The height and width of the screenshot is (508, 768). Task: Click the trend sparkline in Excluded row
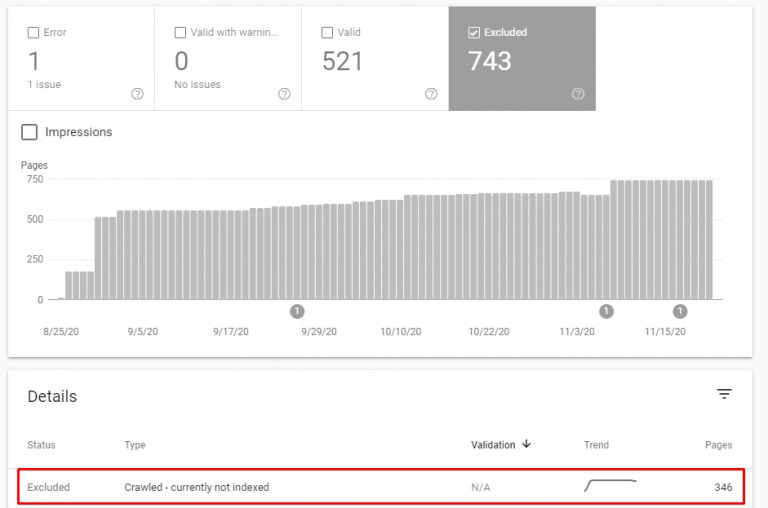[610, 487]
